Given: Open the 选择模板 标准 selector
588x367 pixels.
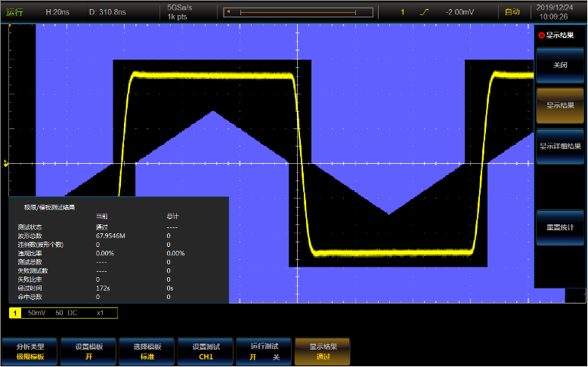Looking at the screenshot, I should pos(147,351).
